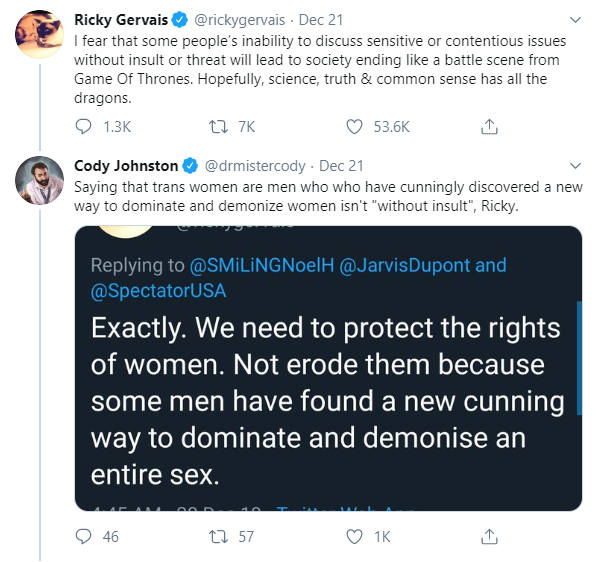Like Cody Johnston's tweet with 1K likes
Viewport: 597px width, 562px height.
354,536
